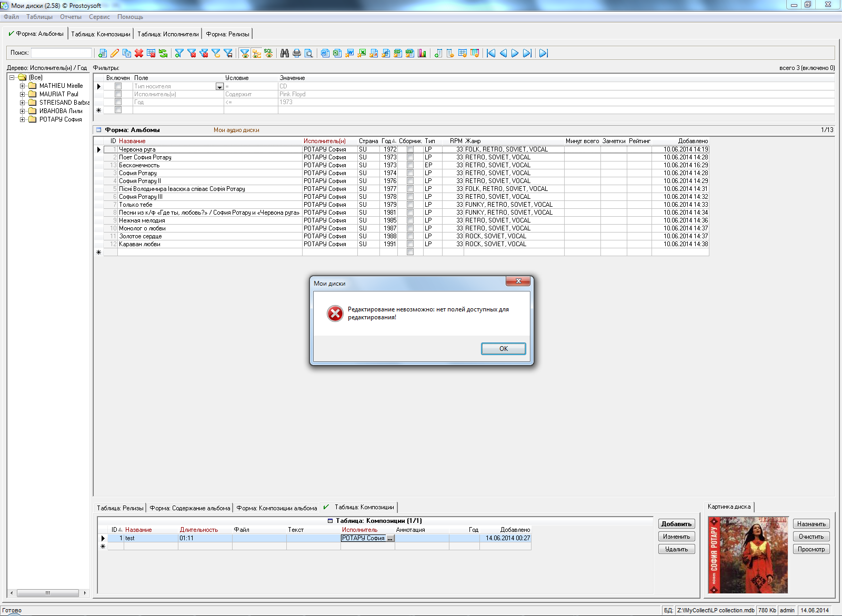The height and width of the screenshot is (616, 842).
Task: Switch to Таблица: Исполнители tab
Action: (x=168, y=34)
